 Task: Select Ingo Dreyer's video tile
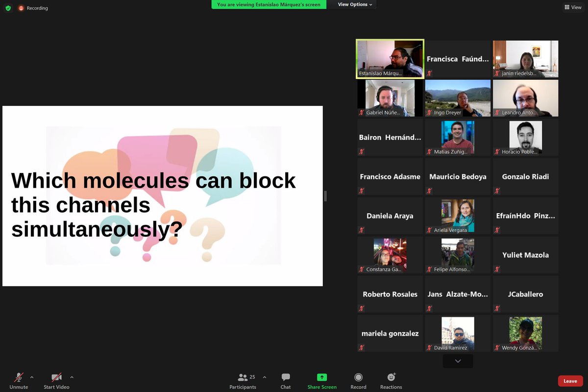pos(458,98)
